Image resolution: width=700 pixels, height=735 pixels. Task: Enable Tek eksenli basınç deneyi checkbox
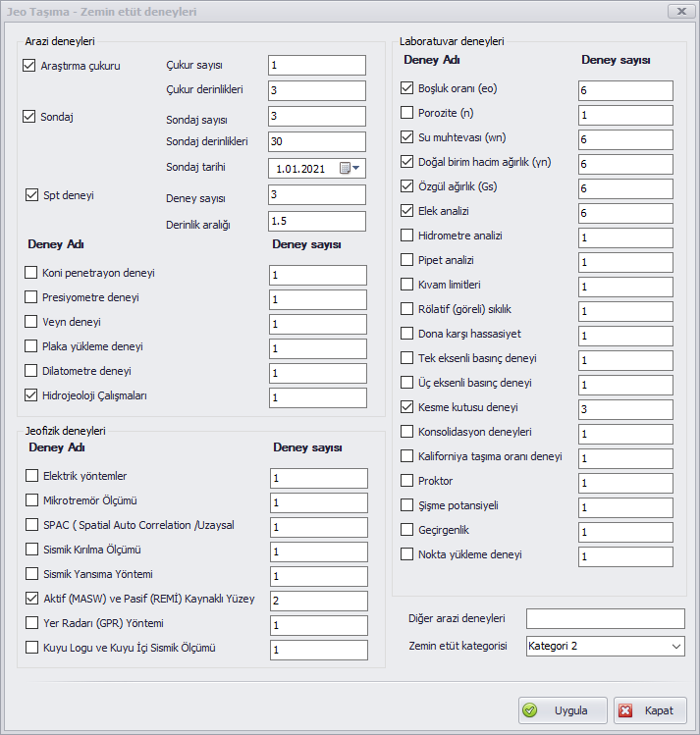pos(407,357)
